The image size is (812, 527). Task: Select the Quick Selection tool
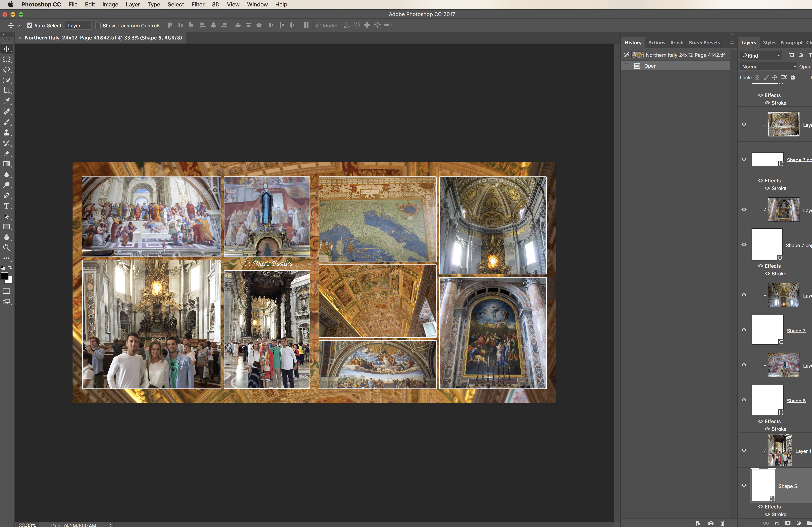point(6,81)
